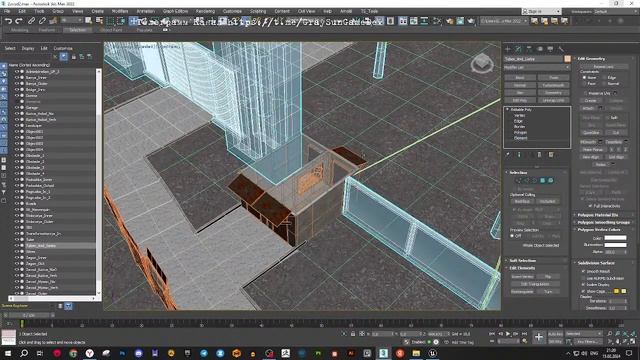
Task: Switch to the Create command panel tab
Action: coord(508,49)
